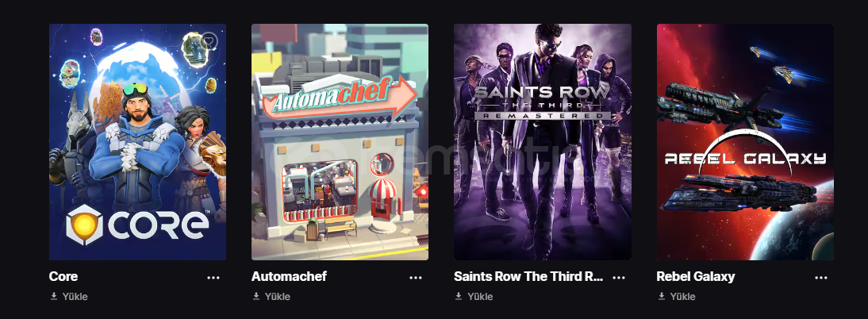Open Core game cover art
Image resolution: width=868 pixels, height=319 pixels.
click(137, 142)
